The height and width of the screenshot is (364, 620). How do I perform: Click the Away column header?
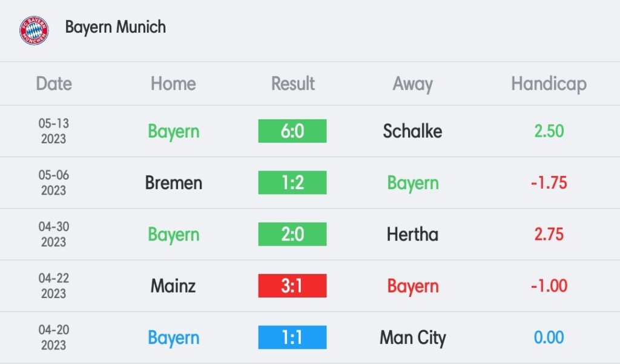point(412,83)
